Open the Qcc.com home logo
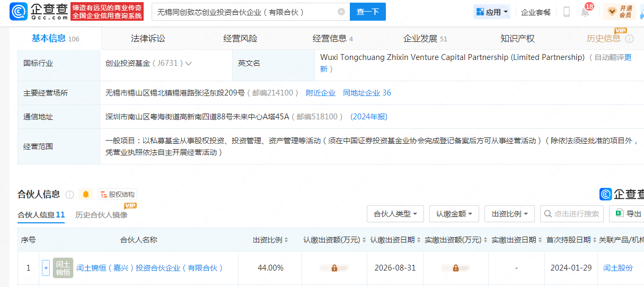 point(39,12)
